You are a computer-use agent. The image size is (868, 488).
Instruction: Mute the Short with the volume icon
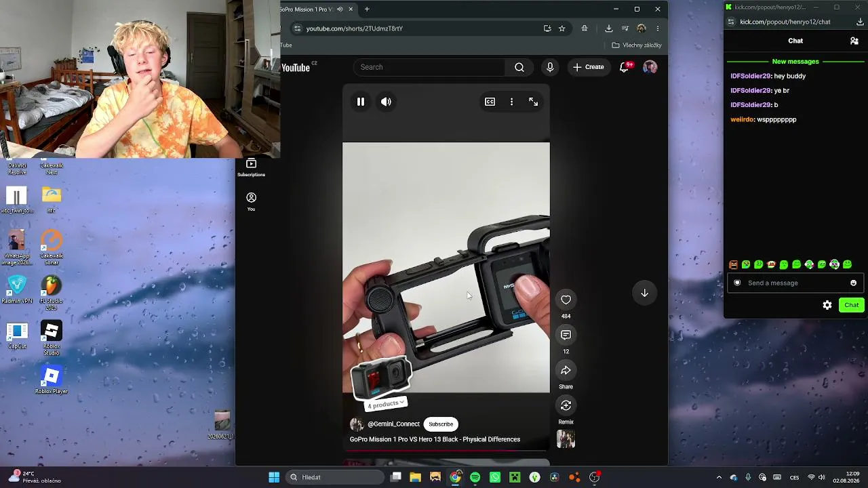pos(386,102)
